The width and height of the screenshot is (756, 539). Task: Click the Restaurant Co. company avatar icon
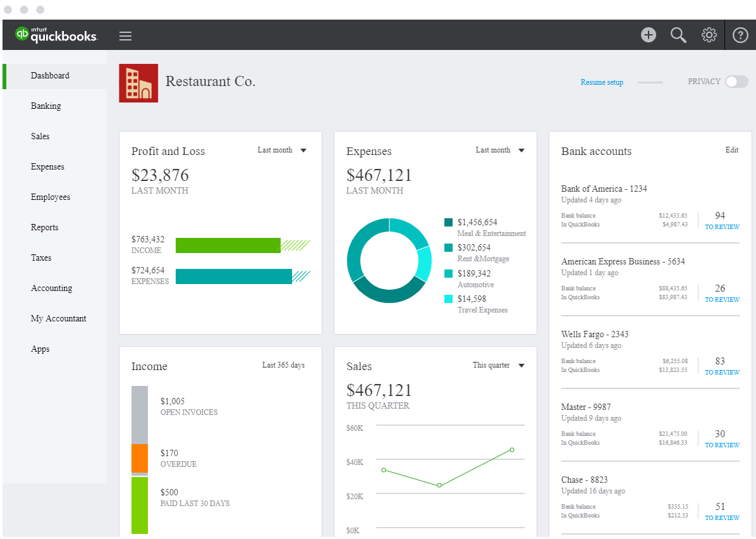pyautogui.click(x=138, y=83)
